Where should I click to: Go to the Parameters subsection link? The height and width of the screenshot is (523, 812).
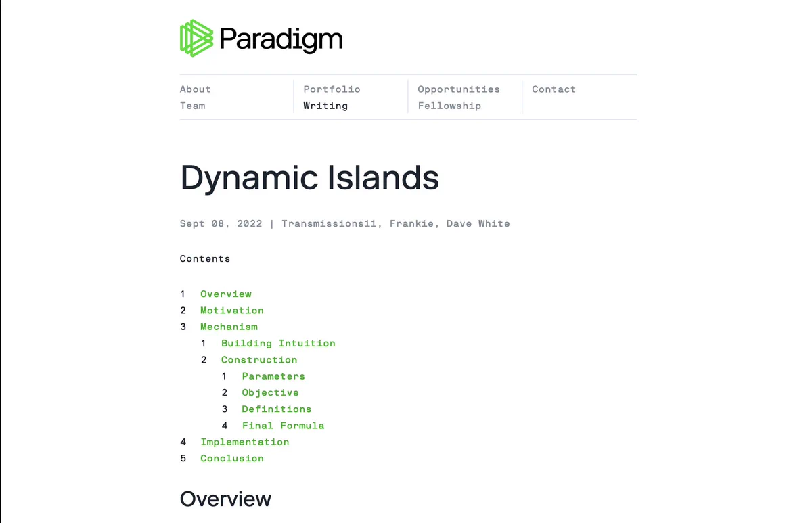tap(273, 376)
